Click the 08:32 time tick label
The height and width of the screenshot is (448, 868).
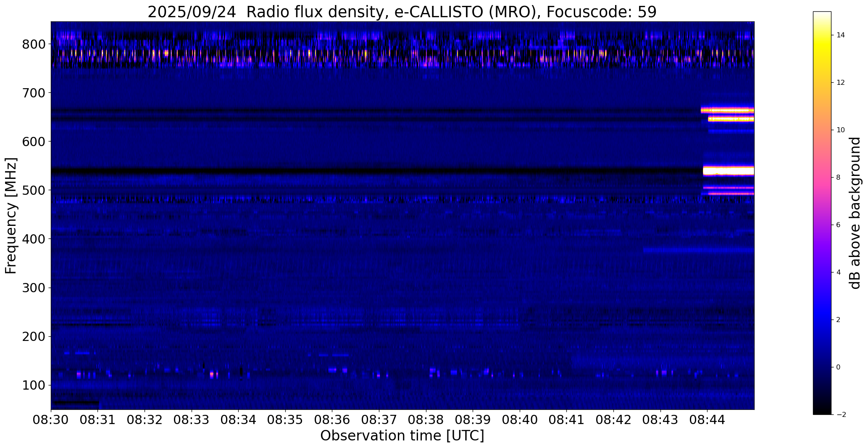145,420
